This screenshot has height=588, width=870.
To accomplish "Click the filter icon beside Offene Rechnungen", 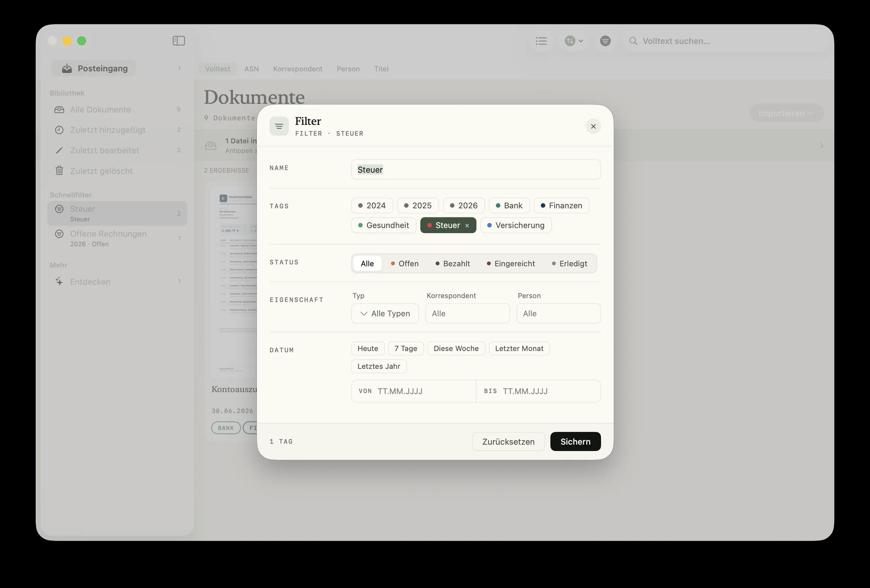I will 59,234.
